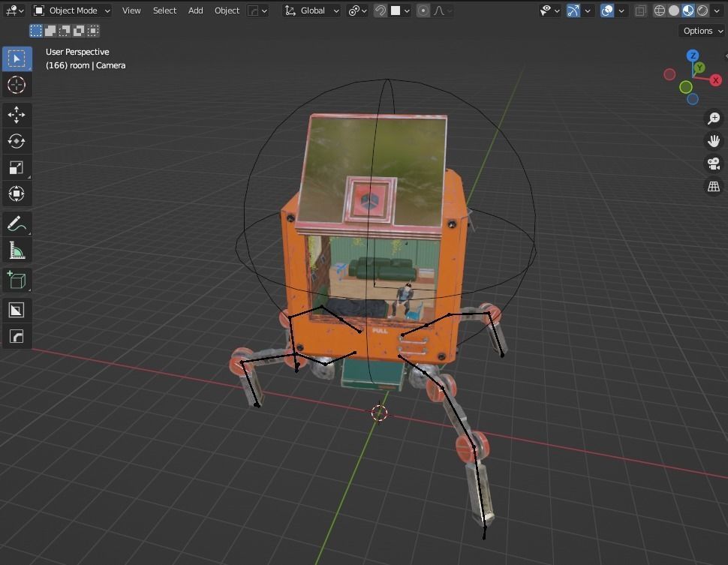Image resolution: width=728 pixels, height=565 pixels.
Task: Select the Measure ruler tool
Action: [17, 251]
